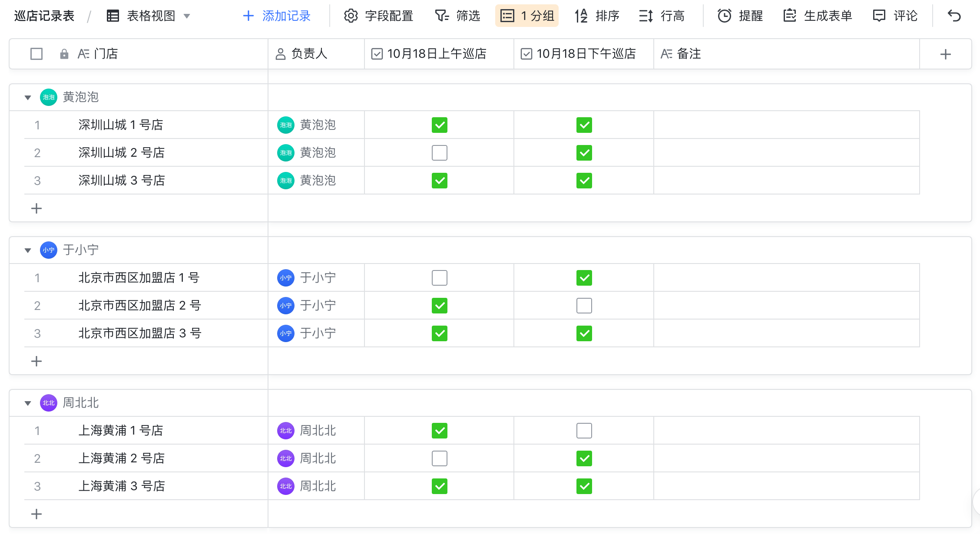Image resolution: width=980 pixels, height=534 pixels.
Task: Click plus to add record under 于小宁 group
Action: click(x=36, y=361)
